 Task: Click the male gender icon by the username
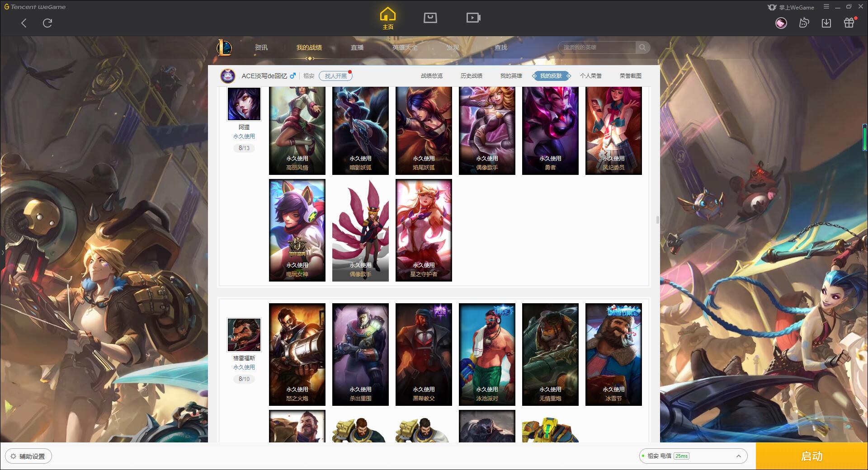[293, 75]
